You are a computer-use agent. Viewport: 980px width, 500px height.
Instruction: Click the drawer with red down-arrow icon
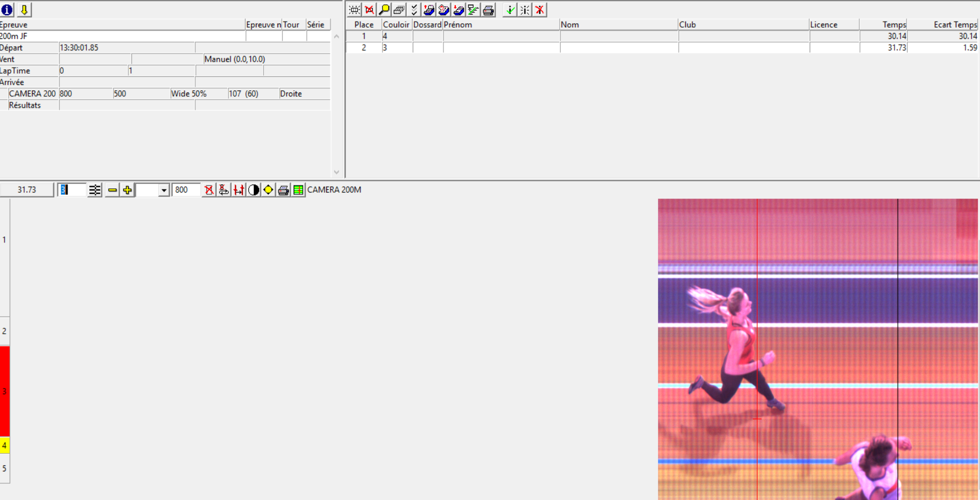pyautogui.click(x=459, y=10)
